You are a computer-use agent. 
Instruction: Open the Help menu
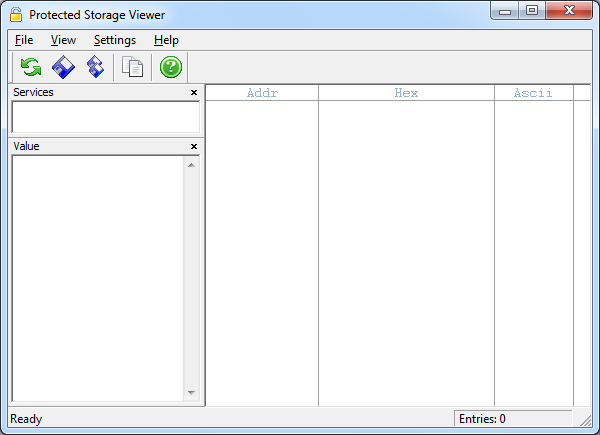pos(166,40)
